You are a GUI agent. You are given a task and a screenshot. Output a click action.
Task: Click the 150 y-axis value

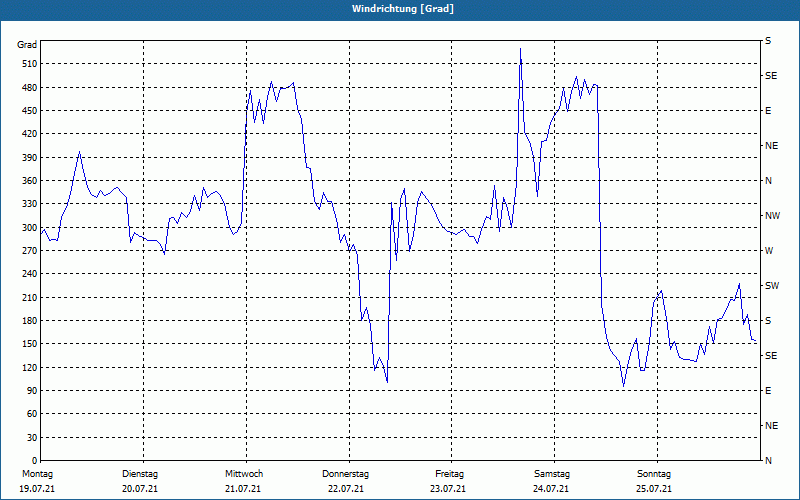point(30,344)
